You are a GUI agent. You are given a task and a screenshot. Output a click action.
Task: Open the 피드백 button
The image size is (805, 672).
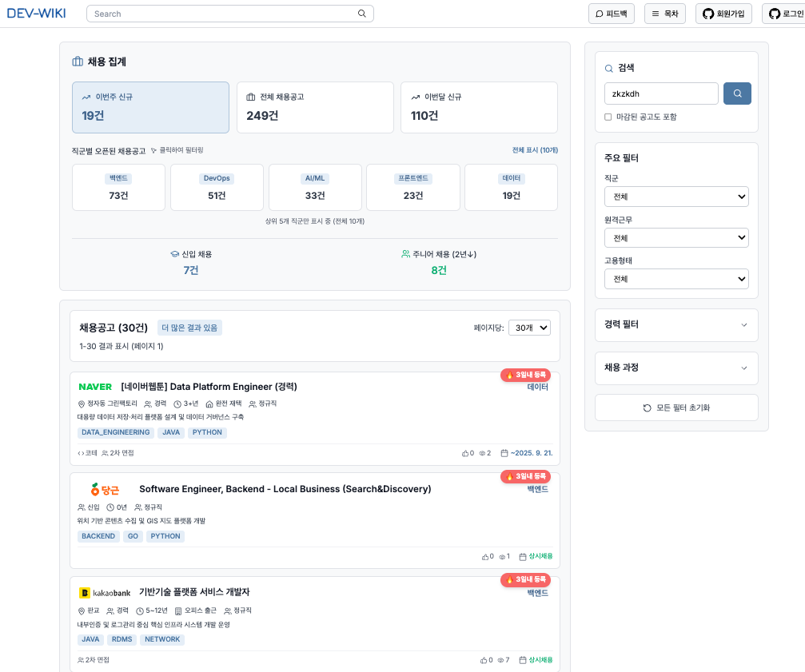point(611,14)
